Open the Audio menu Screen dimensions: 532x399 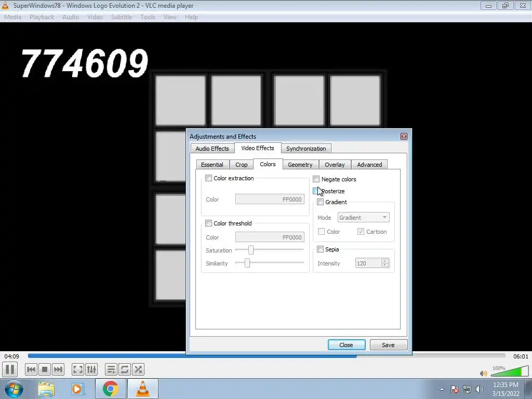(x=70, y=17)
